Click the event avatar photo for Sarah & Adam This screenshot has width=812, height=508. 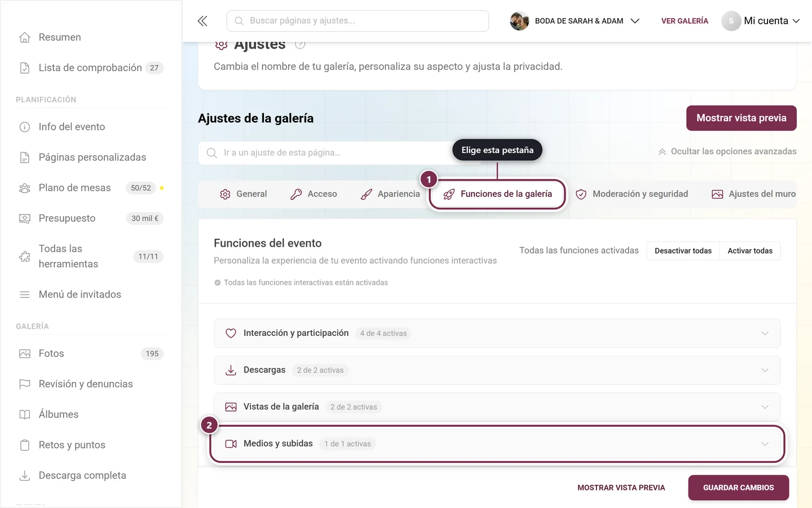tap(519, 21)
